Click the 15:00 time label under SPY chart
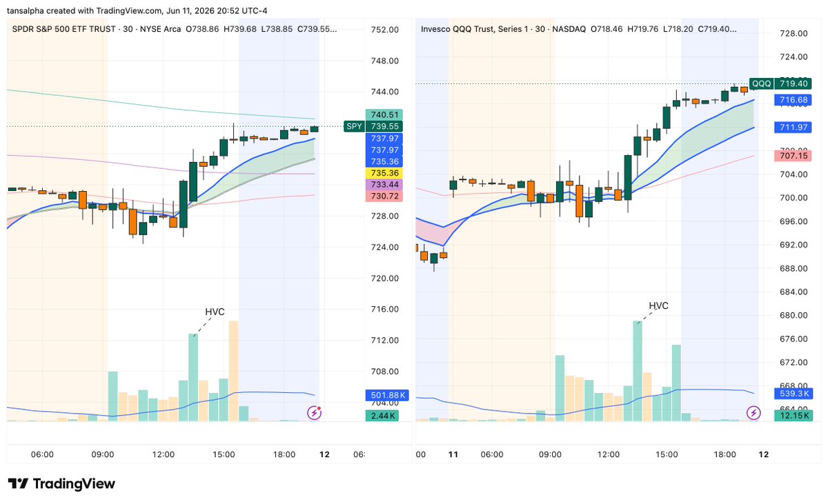The height and width of the screenshot is (504, 828). pyautogui.click(x=224, y=455)
